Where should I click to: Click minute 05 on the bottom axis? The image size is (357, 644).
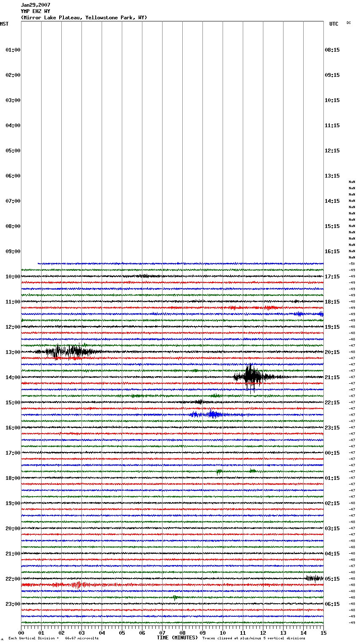tap(122, 633)
